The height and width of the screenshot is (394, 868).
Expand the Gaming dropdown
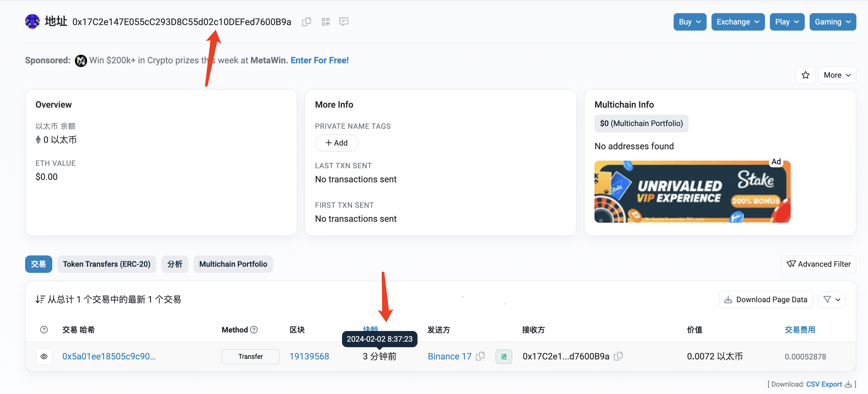tap(832, 22)
